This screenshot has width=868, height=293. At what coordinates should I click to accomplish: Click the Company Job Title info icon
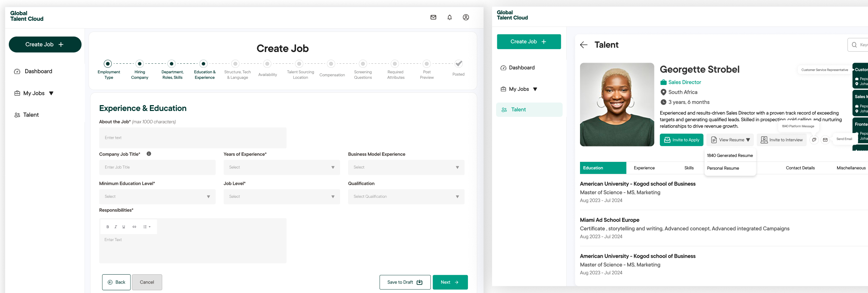pyautogui.click(x=149, y=154)
